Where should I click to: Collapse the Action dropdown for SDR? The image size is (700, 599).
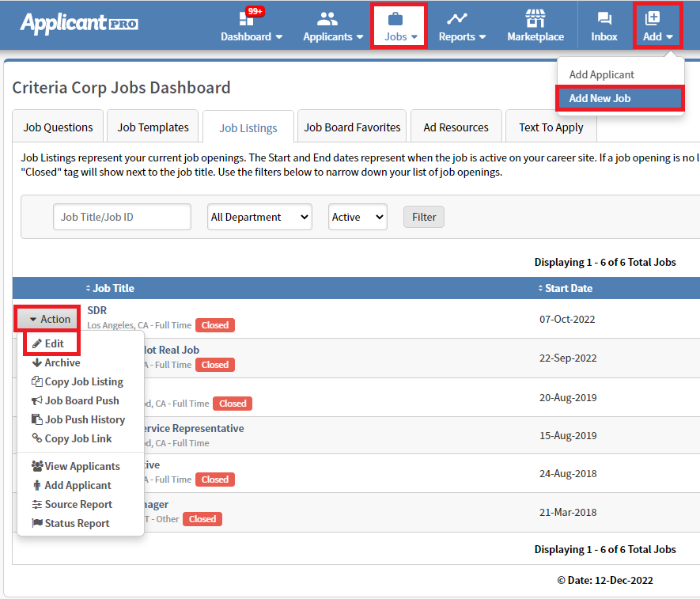(x=48, y=319)
